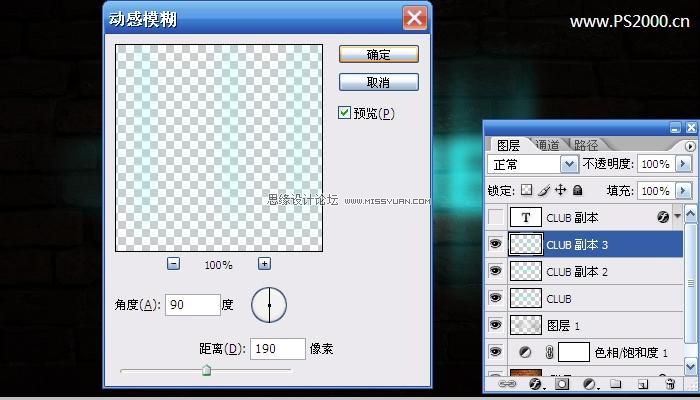
Task: Hide the 图层 1 layer
Action: 496,325
